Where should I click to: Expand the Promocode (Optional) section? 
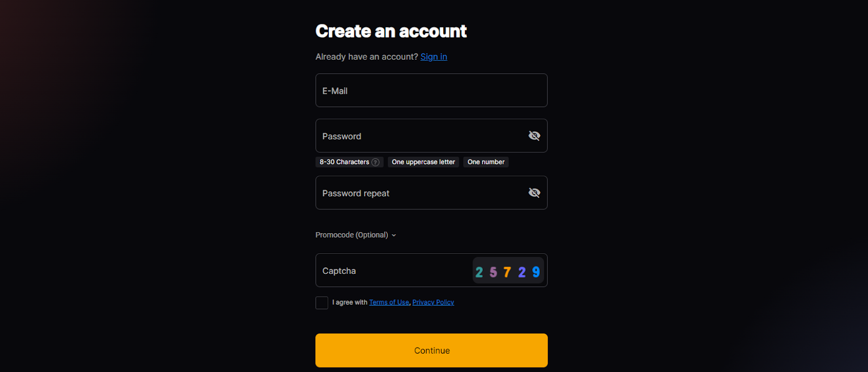(356, 235)
